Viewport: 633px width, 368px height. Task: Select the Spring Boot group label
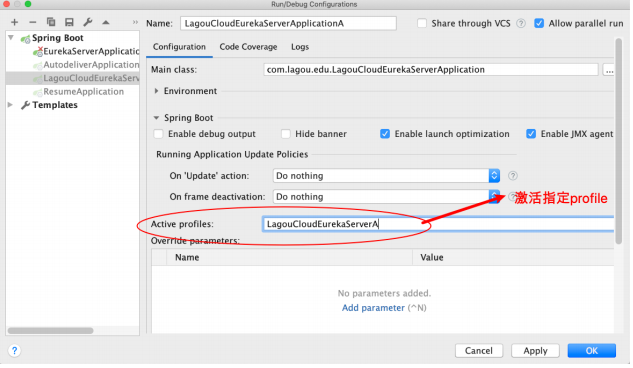point(58,38)
